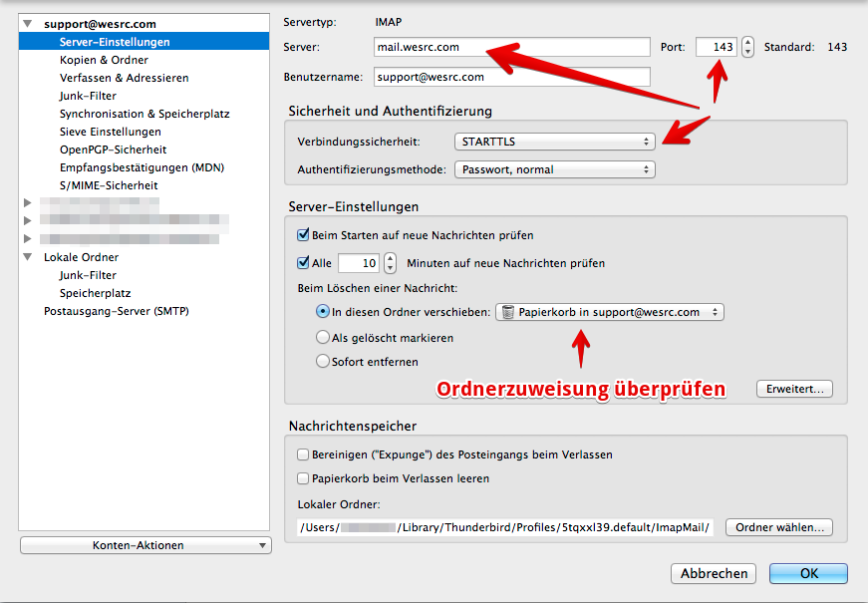Open Verfassen & Adressieren settings
Viewport: 868px width, 603px height.
point(124,78)
